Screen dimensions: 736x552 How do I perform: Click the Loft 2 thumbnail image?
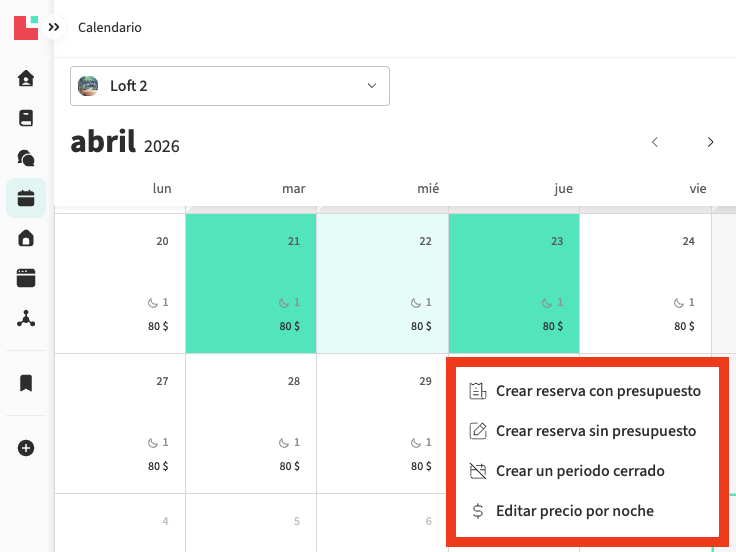(89, 86)
